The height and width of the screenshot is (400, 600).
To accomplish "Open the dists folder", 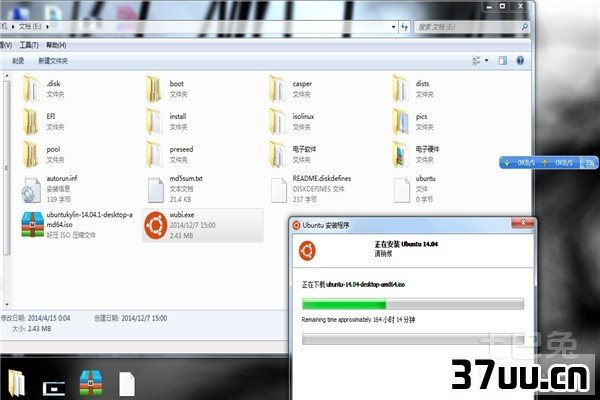I will (412, 89).
